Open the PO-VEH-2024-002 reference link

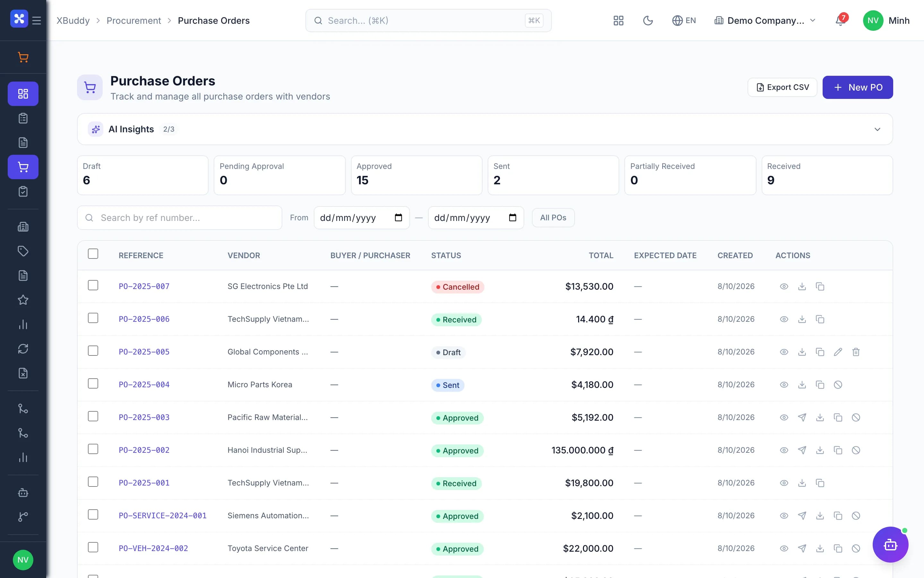pyautogui.click(x=153, y=548)
